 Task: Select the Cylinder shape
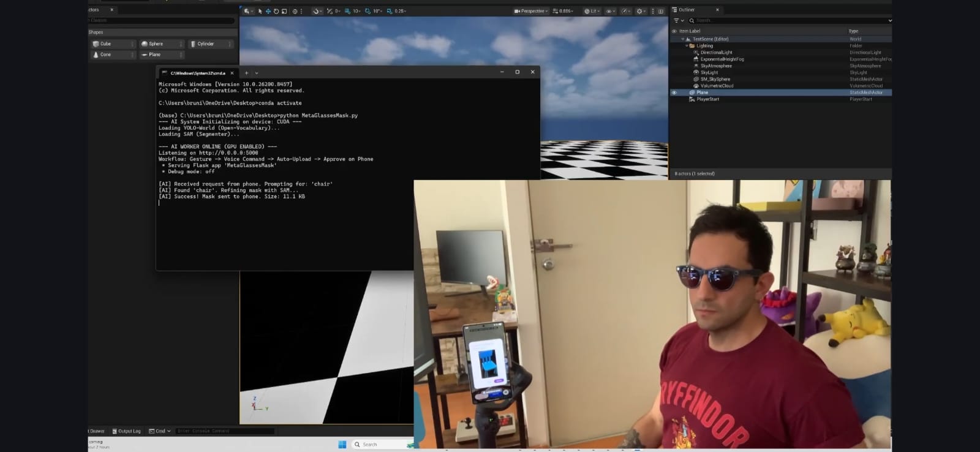[x=211, y=44]
